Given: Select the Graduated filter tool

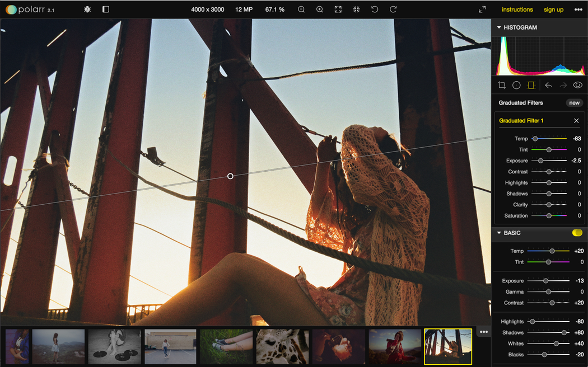Looking at the screenshot, I should point(531,85).
